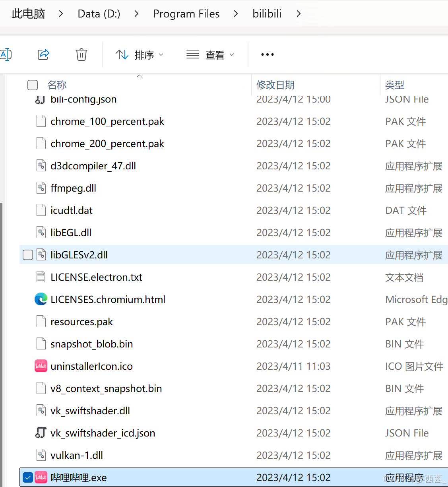448x487 pixels.
Task: Expand the chevron after Data (D:)
Action: pyautogui.click(x=136, y=14)
